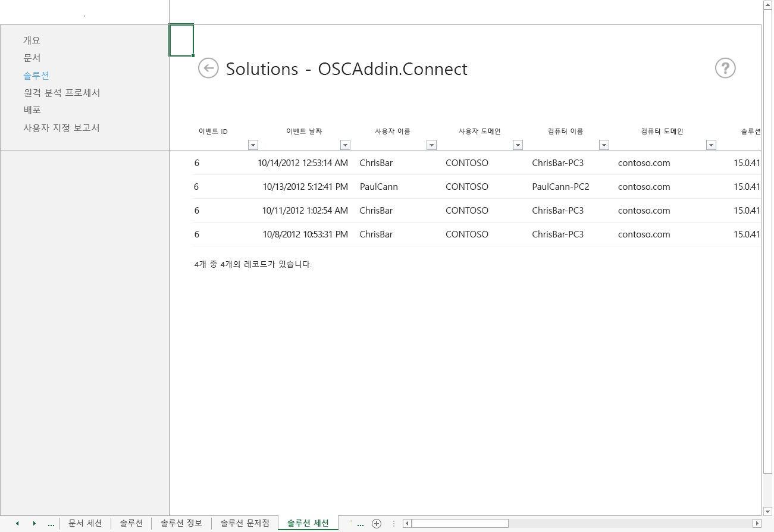Switch to the 솔루션 sheet tab

tap(131, 523)
